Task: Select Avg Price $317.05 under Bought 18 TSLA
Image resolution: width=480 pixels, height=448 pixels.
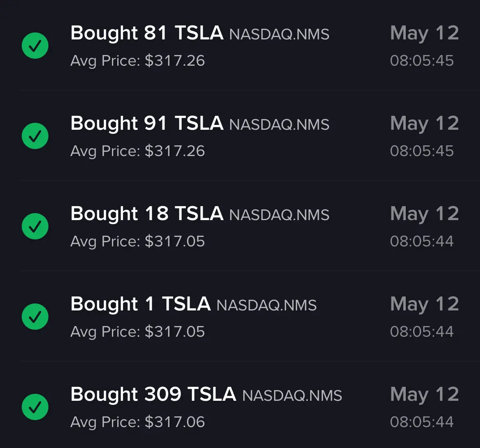Action: point(137,241)
